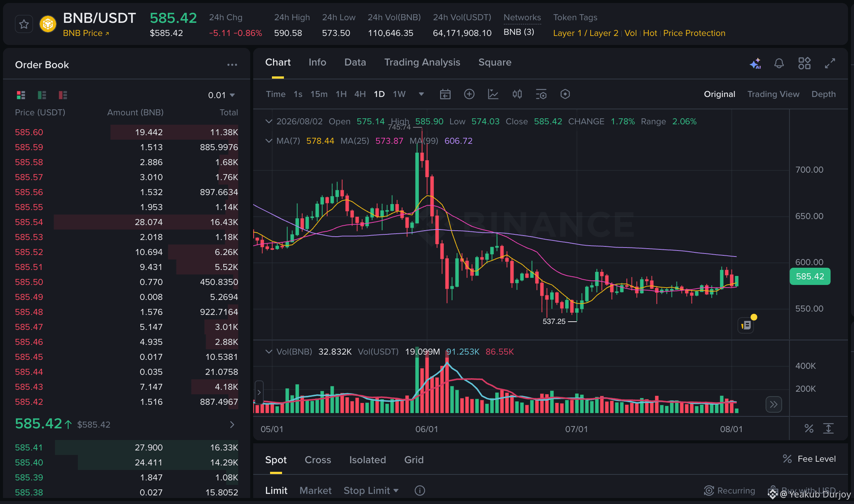Image resolution: width=854 pixels, height=504 pixels.
Task: Open Networks BNB (3) details
Action: tap(519, 32)
